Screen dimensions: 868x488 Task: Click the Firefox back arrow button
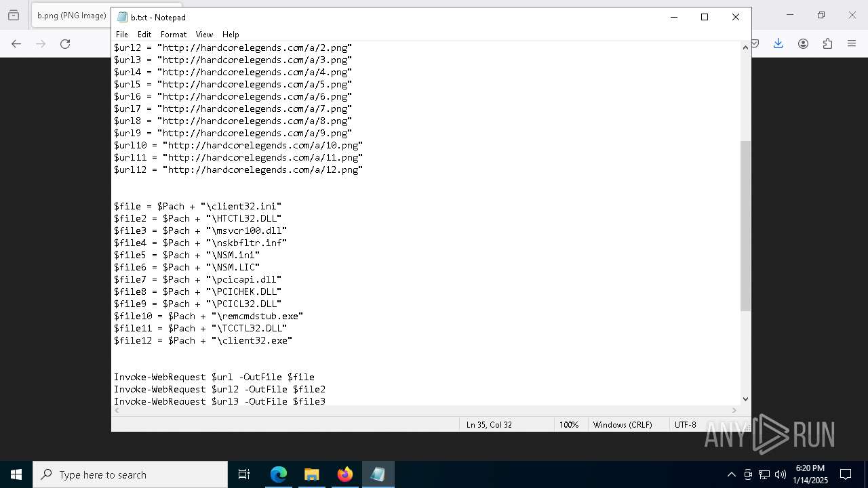tap(16, 43)
